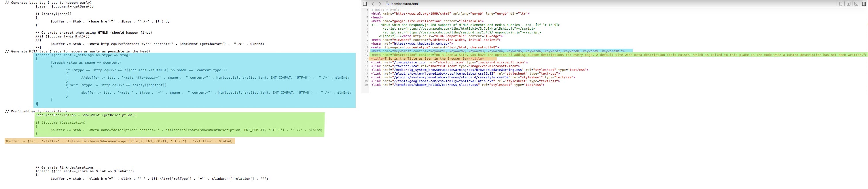This screenshot has height=189, width=868.
Task: Click the link href $linkAttr $buffer line
Action: click(159, 179)
